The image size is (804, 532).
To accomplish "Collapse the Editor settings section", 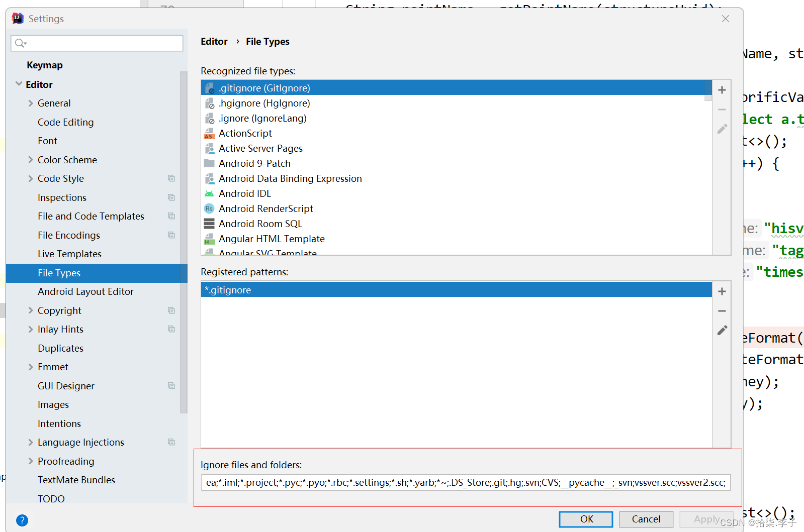I will [19, 84].
